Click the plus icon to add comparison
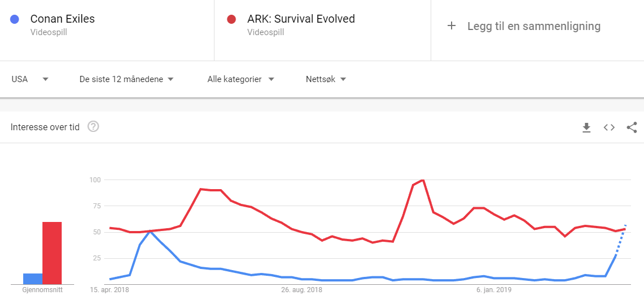The height and width of the screenshot is (295, 644). click(x=452, y=26)
